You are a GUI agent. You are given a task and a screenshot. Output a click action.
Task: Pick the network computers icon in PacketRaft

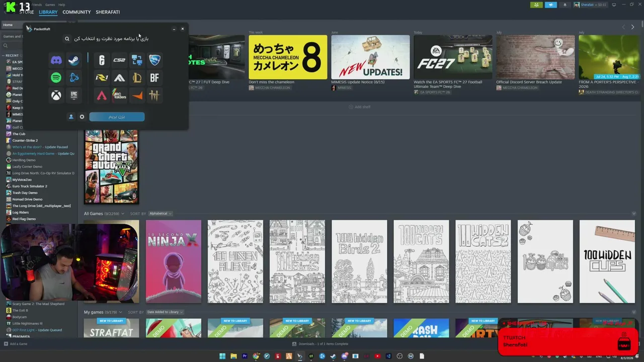[x=137, y=60]
